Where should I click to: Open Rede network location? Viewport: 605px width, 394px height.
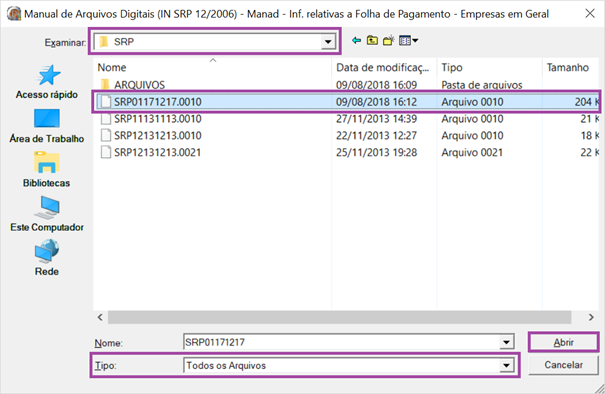[x=47, y=258]
